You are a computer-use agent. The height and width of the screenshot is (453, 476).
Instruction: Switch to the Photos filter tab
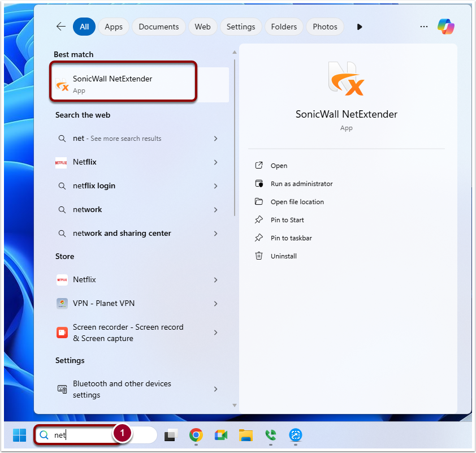(325, 27)
